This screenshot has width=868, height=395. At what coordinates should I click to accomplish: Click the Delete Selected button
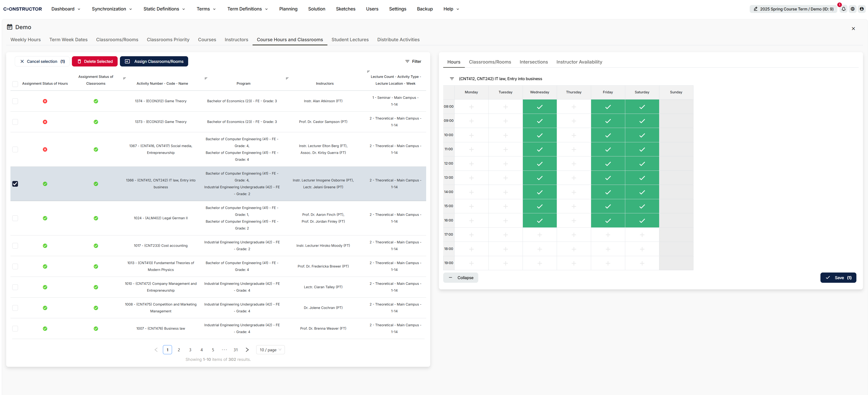pos(95,61)
